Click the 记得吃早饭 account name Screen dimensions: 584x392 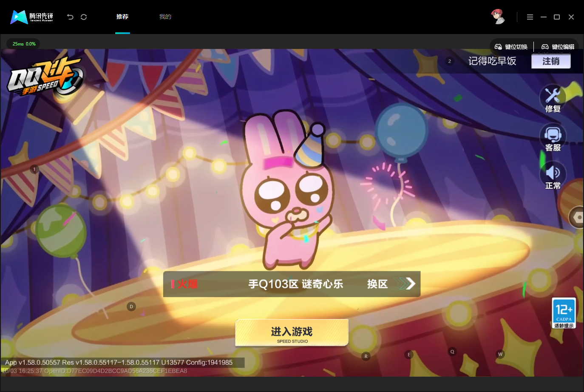(x=492, y=61)
